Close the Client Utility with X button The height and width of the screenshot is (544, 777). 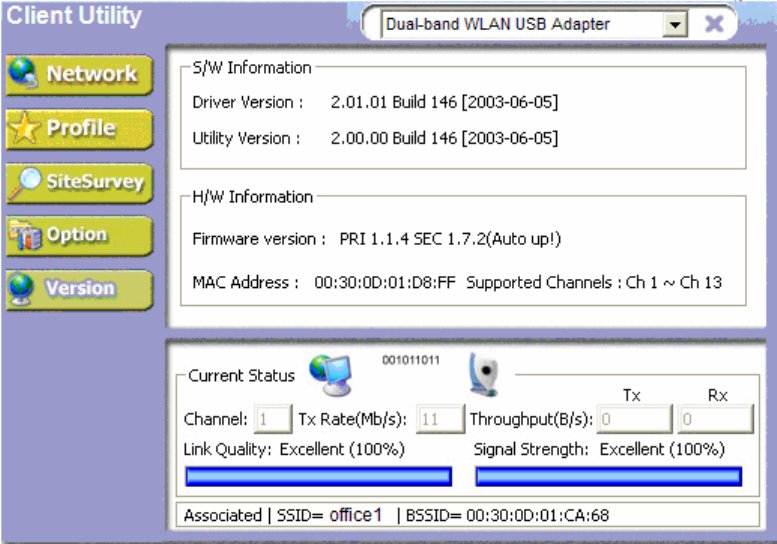[714, 23]
